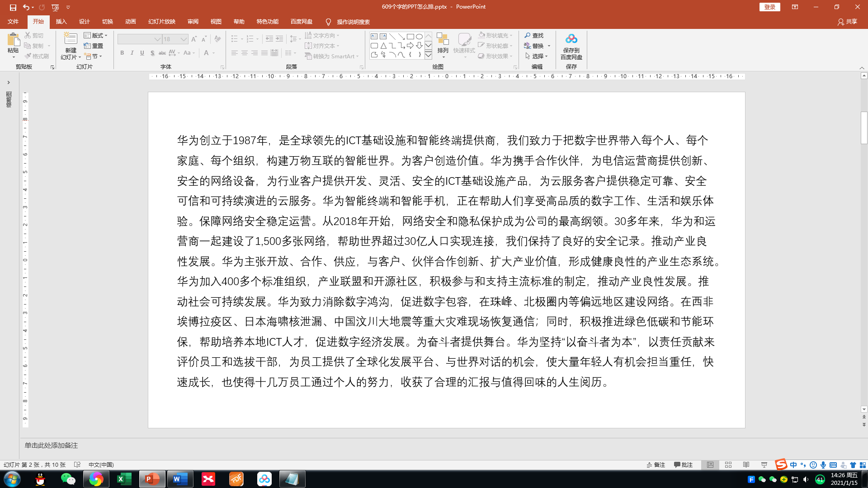Open Excel from Windows taskbar
Viewport: 868px width, 488px height.
(x=123, y=479)
